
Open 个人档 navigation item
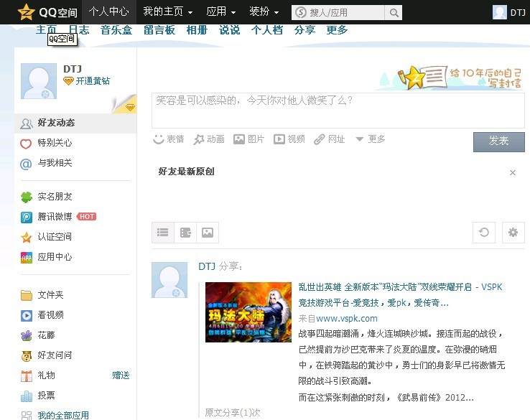tap(267, 30)
